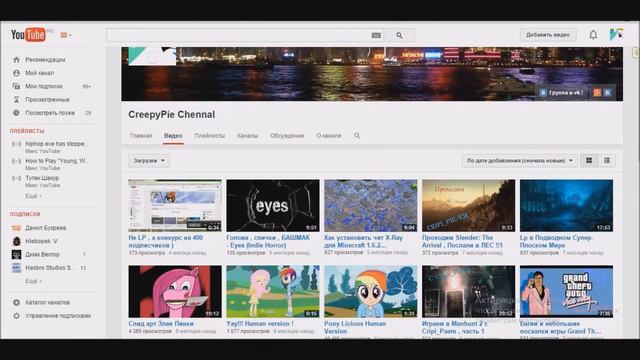Open Каталог каналов in sidebar
Viewport: 640px width, 360px height.
click(47, 302)
